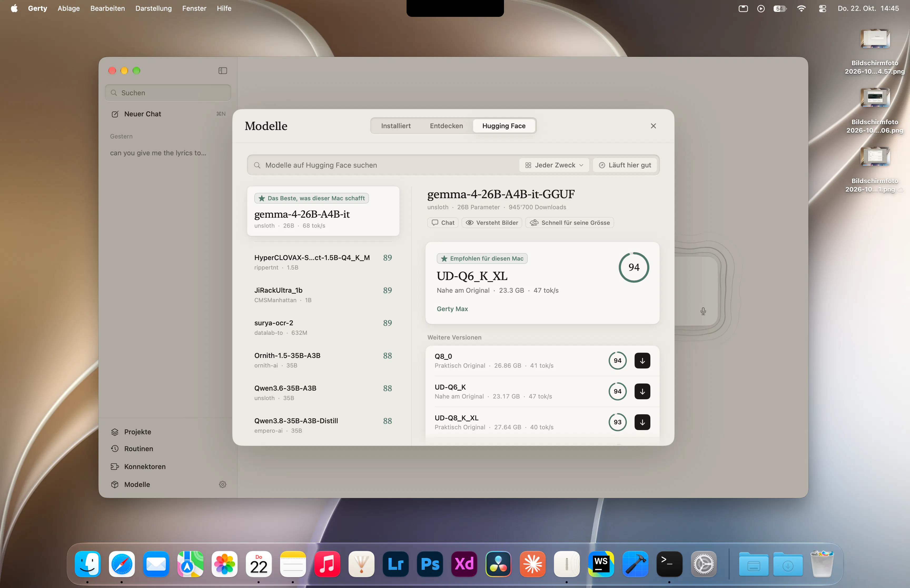The width and height of the screenshot is (910, 588).
Task: Open the Darstellung menu
Action: (153, 8)
